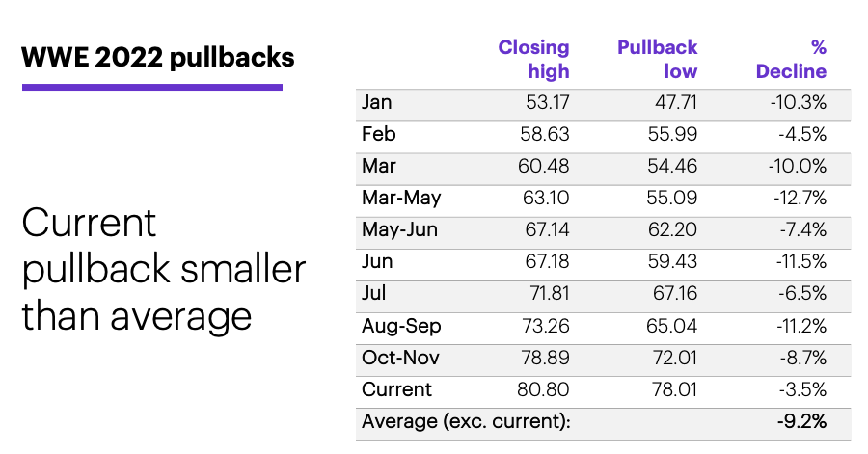Click the Average (exc. current) label
The width and height of the screenshot is (868, 454).
466,421
